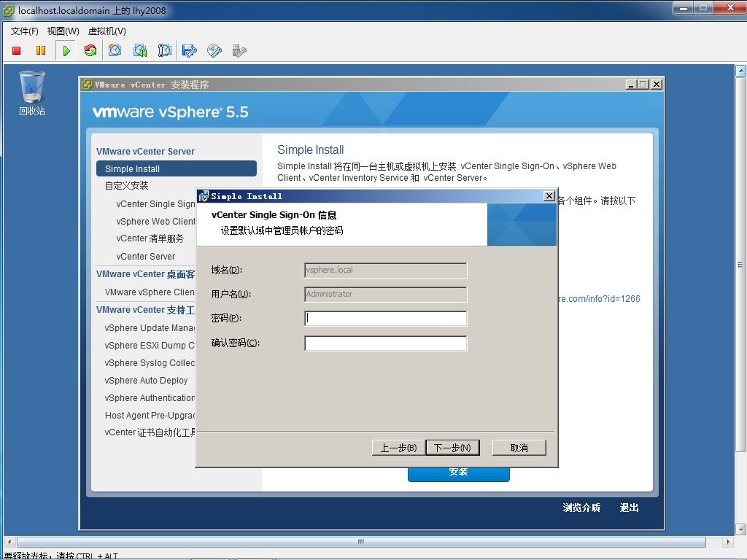Click the 下一步(N) next button
The height and width of the screenshot is (560, 747).
click(x=452, y=448)
